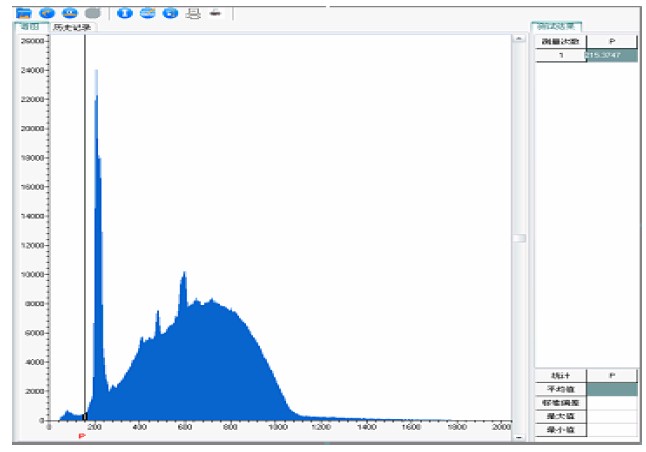Image resolution: width=646 pixels, height=452 pixels.
Task: Click the second blue round toolbar icon
Action: coord(46,12)
